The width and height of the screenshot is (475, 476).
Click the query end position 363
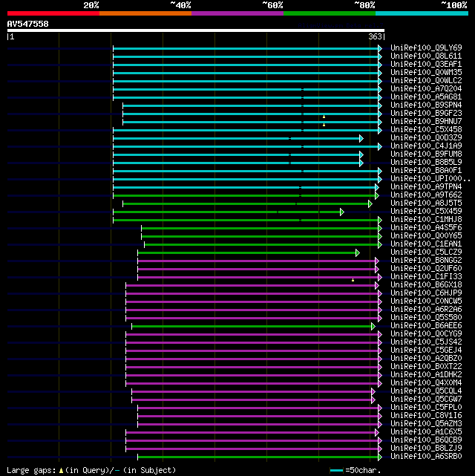375,36
